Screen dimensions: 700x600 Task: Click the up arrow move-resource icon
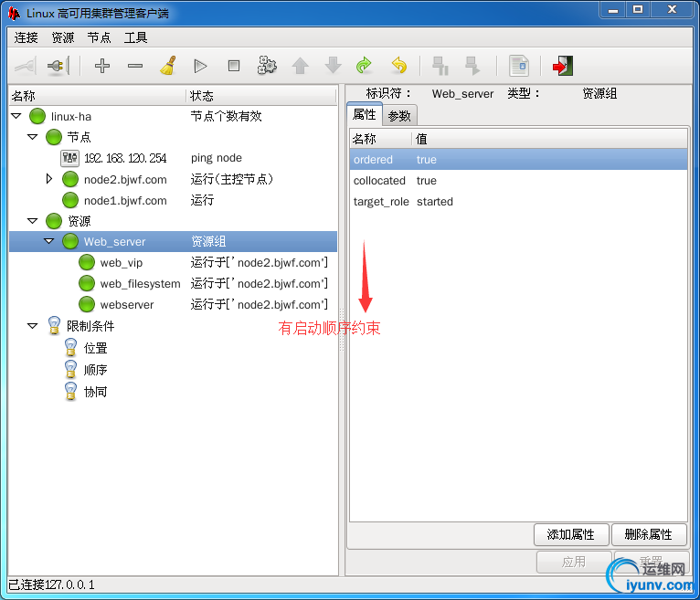click(300, 66)
